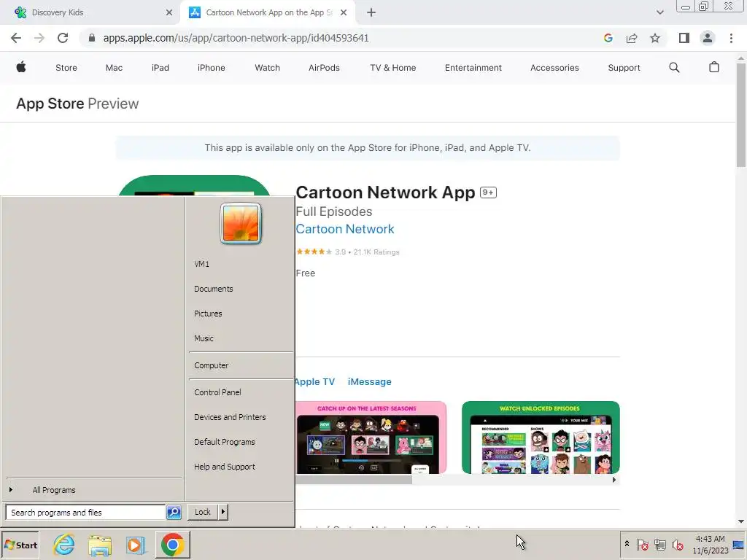Open iPad in the Apple nav

(x=160, y=68)
